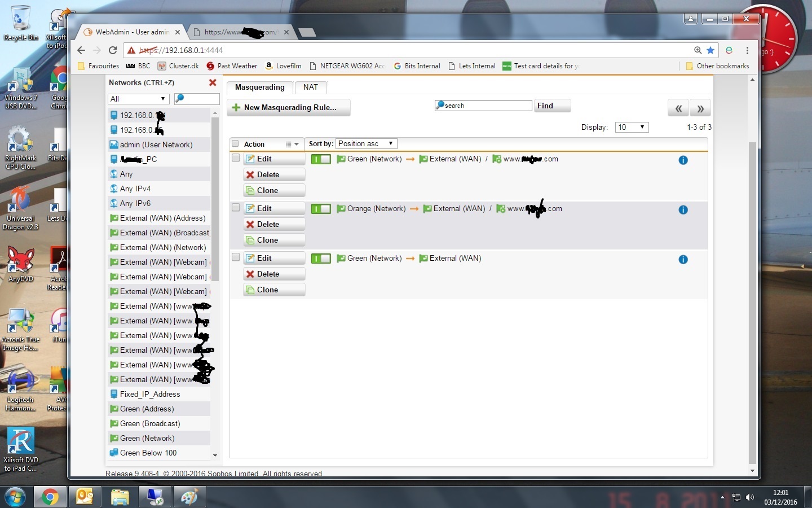Open the Action dropdown menu

click(x=292, y=144)
